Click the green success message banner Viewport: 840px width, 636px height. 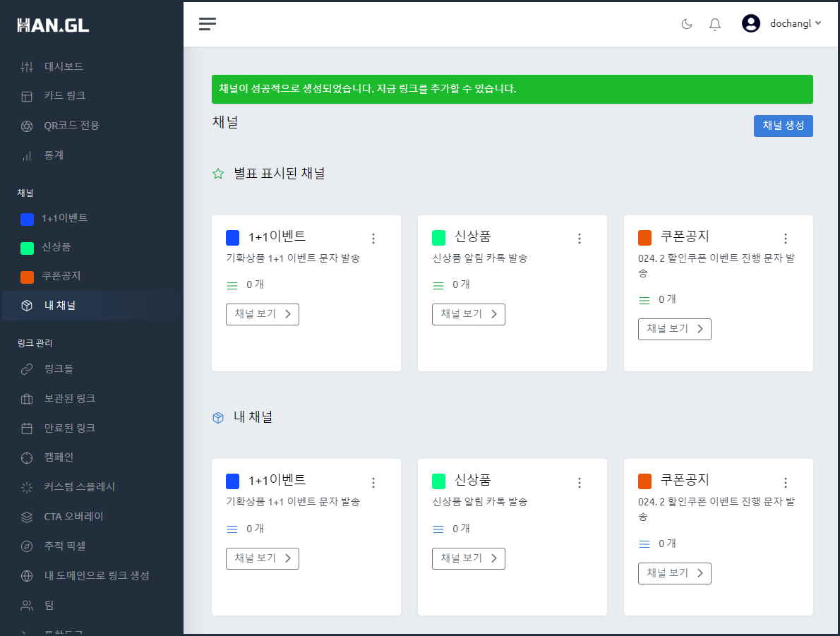click(512, 89)
